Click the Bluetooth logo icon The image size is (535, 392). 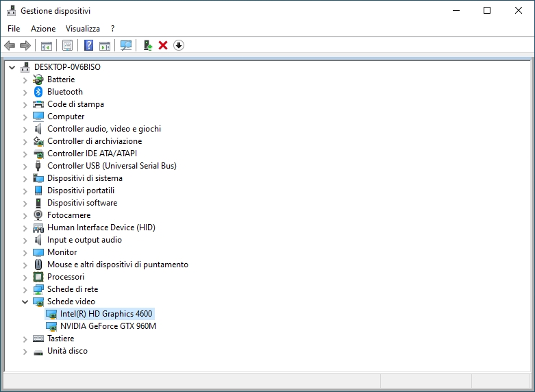pos(38,92)
